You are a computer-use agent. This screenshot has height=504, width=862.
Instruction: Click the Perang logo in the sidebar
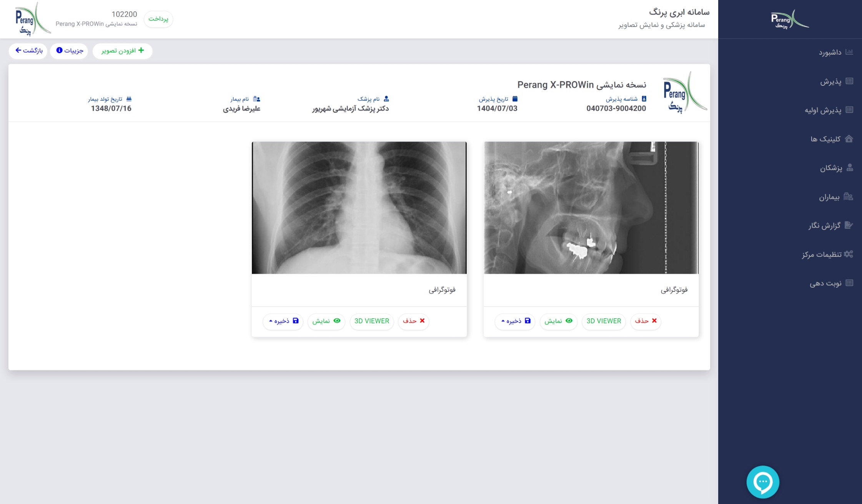(x=789, y=19)
